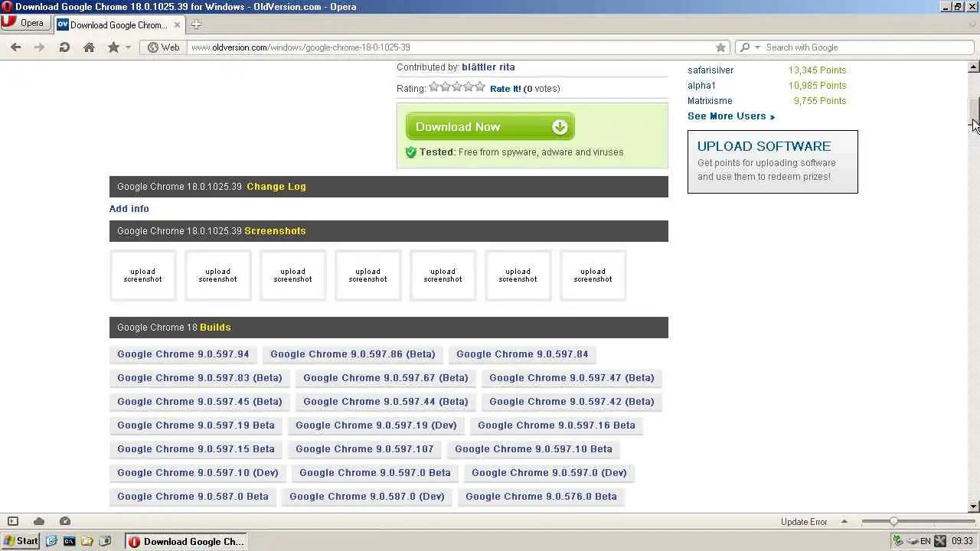The height and width of the screenshot is (551, 980).
Task: Open a new tab with plus button
Action: (x=196, y=24)
